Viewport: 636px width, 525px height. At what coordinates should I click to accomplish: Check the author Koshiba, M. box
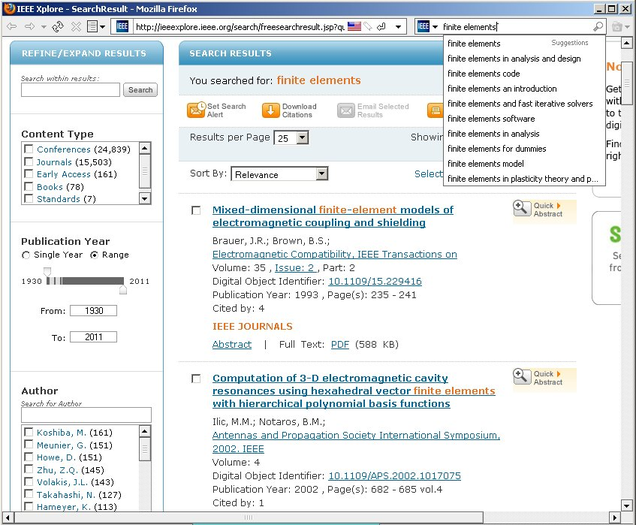[x=28, y=432]
